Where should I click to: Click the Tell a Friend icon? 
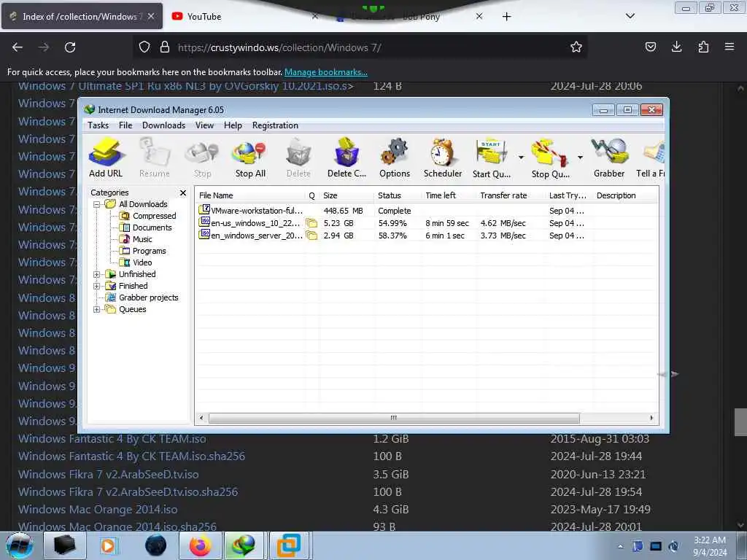[651, 157]
